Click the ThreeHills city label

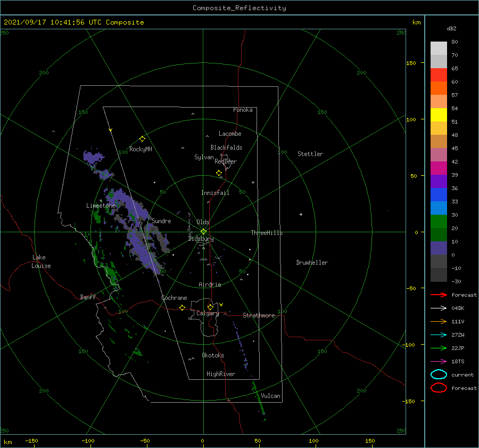pyautogui.click(x=267, y=233)
